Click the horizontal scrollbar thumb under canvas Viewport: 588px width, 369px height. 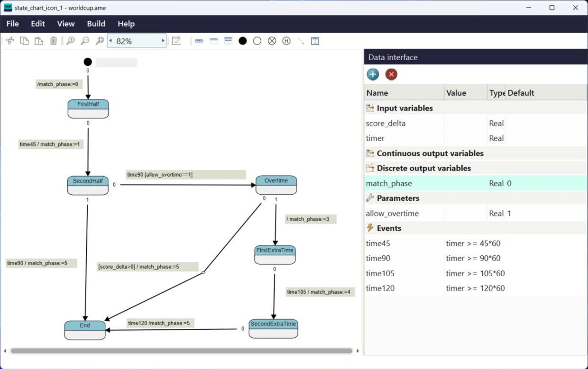182,351
